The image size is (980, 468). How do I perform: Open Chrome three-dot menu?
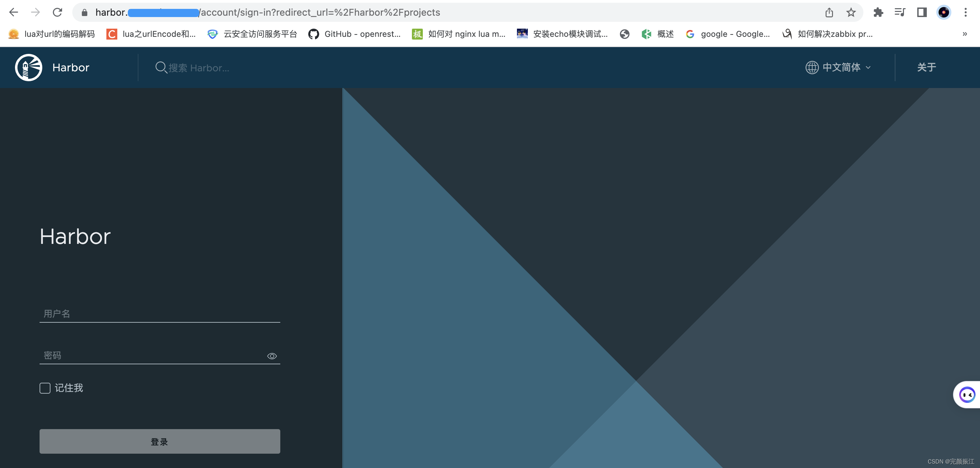coord(965,13)
